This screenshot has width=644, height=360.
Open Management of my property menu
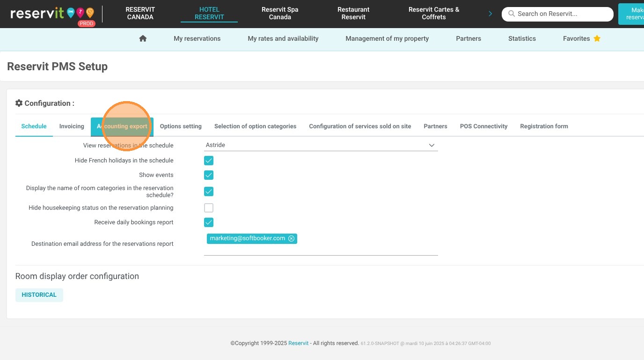point(387,38)
